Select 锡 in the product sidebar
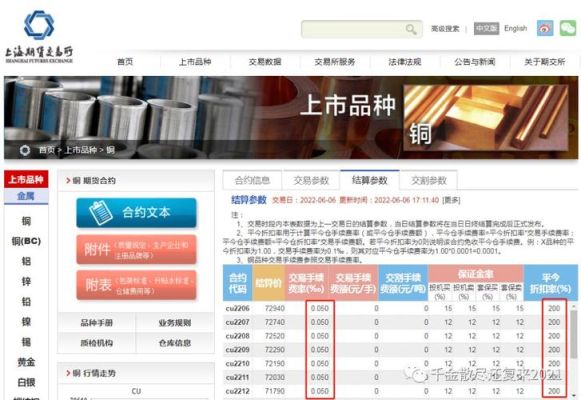 click(26, 342)
